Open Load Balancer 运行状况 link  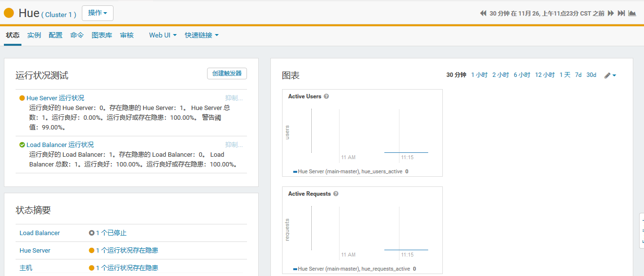[x=60, y=145]
